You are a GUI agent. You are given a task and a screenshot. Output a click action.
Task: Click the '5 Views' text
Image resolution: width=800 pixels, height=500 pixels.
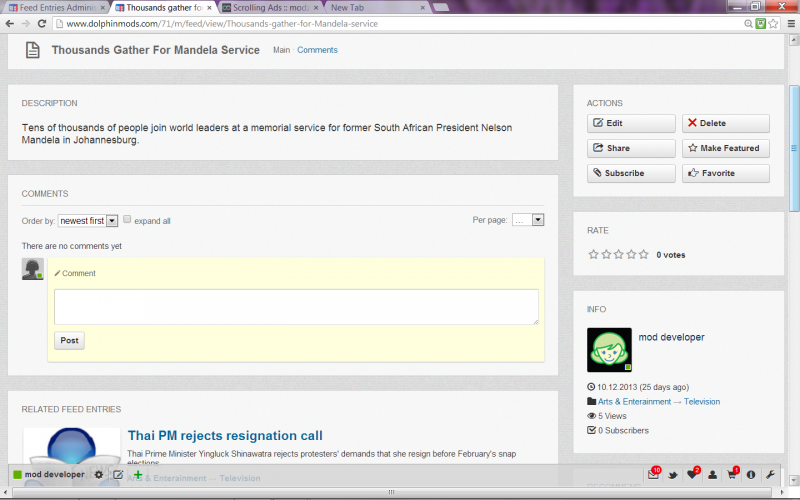click(612, 416)
